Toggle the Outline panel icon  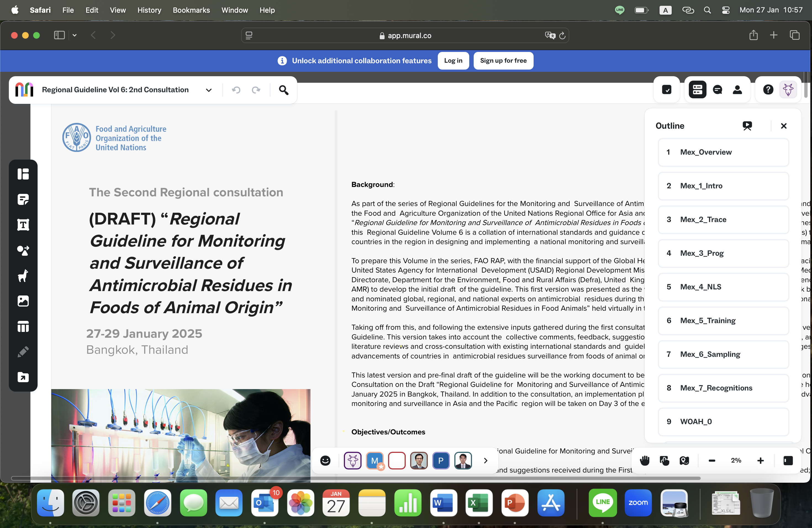pos(697,90)
